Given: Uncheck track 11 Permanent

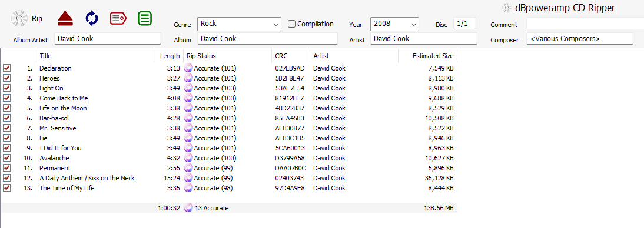Looking at the screenshot, I should coord(6,168).
